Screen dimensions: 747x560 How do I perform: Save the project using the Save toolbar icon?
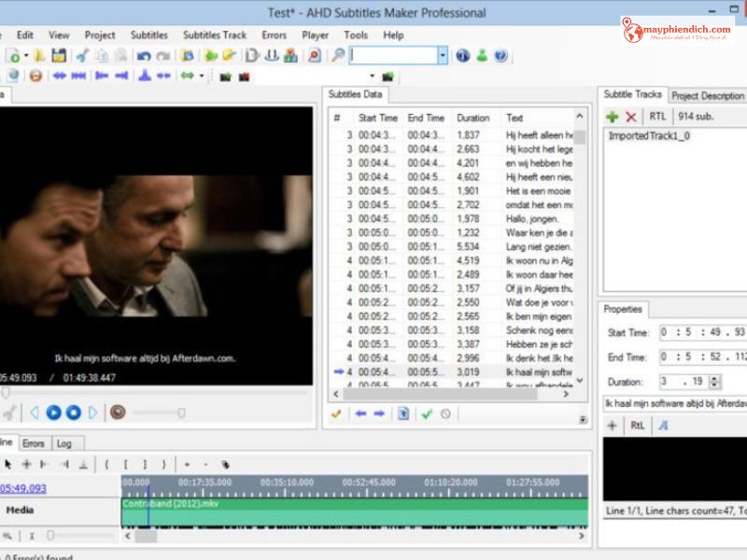click(x=59, y=56)
